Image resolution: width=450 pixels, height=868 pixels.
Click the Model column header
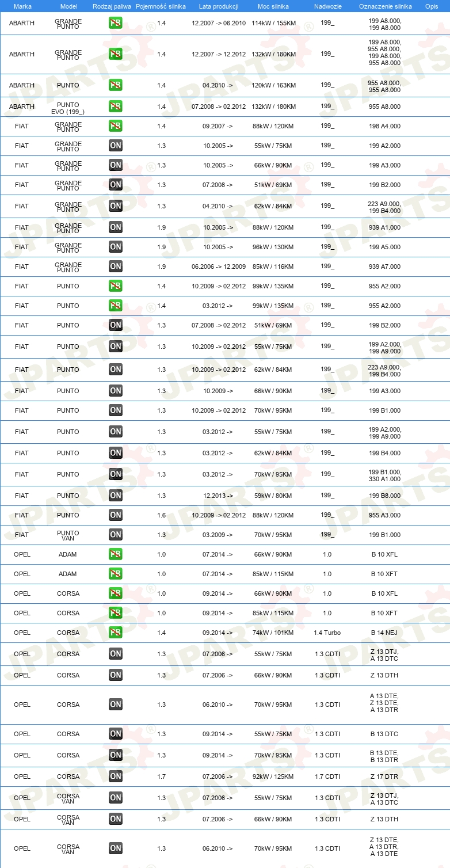[68, 6]
